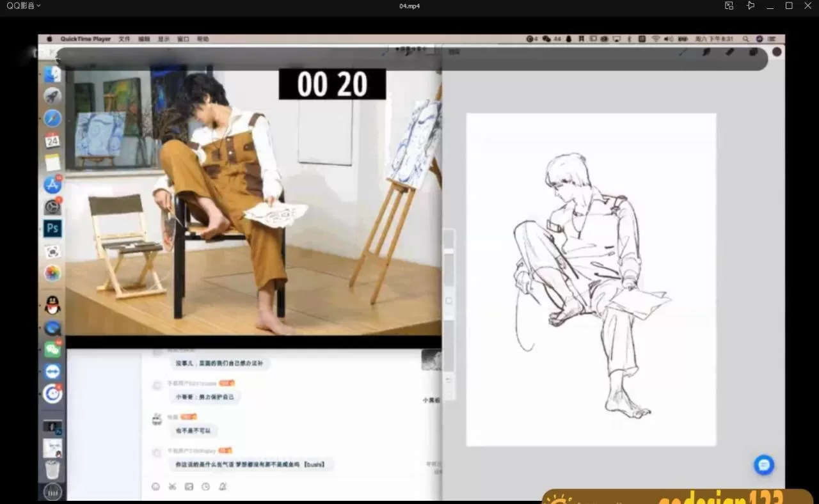This screenshot has width=819, height=504.
Task: Click the QuickTime Player app menu
Action: coord(85,39)
